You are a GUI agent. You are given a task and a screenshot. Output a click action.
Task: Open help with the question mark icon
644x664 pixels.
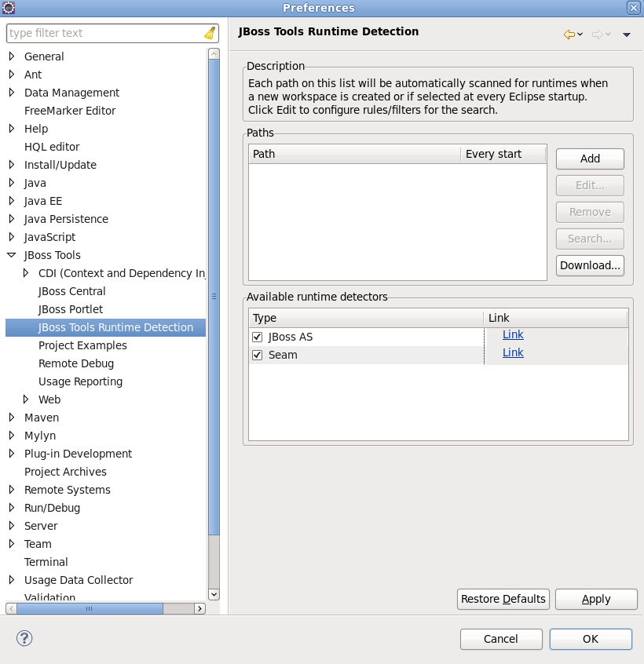[x=24, y=638]
